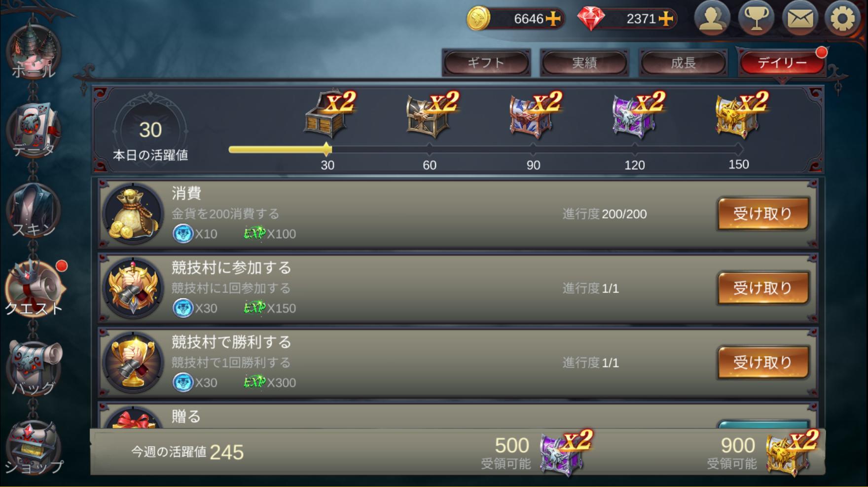Viewport: 868px width, 487px height.
Task: Claim the 競技村に参加する reward
Action: pyautogui.click(x=763, y=288)
